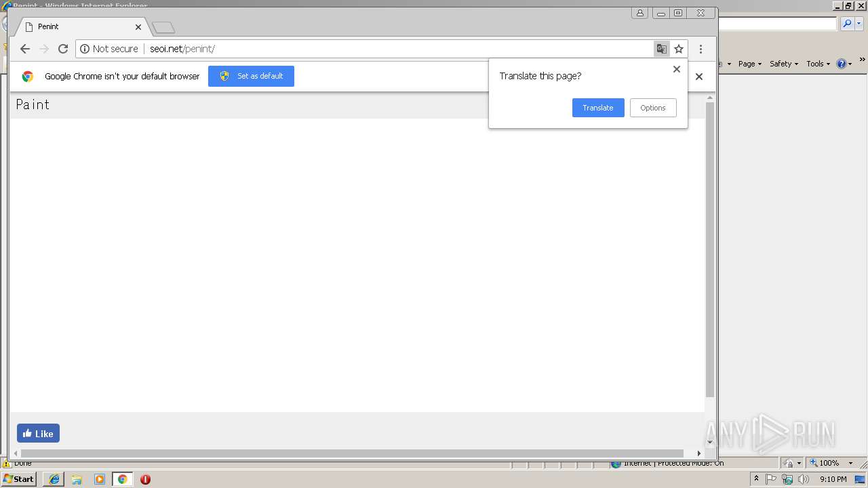This screenshot has width=868, height=488.
Task: Click in the white drawing canvas
Action: 357,265
